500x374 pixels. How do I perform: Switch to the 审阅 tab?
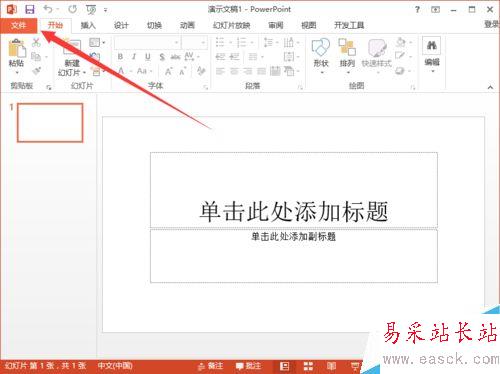coord(276,25)
